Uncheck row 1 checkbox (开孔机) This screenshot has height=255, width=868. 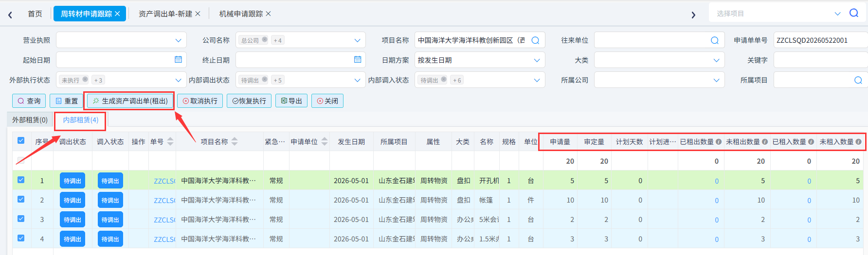tap(21, 180)
